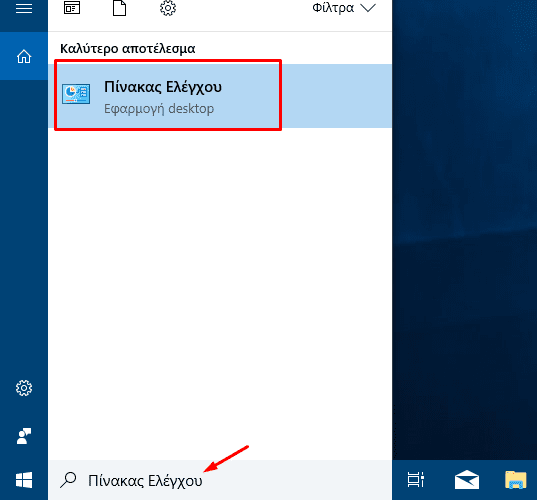
Task: Open Πίνακας Ελέγχου best match result
Action: [x=220, y=96]
